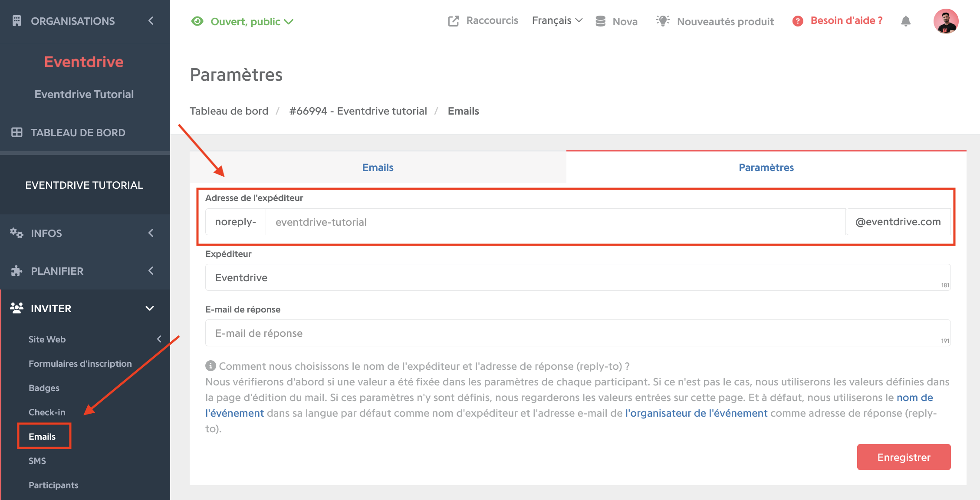Image resolution: width=980 pixels, height=500 pixels.
Task: Click the Inviter people icon
Action: tap(16, 309)
